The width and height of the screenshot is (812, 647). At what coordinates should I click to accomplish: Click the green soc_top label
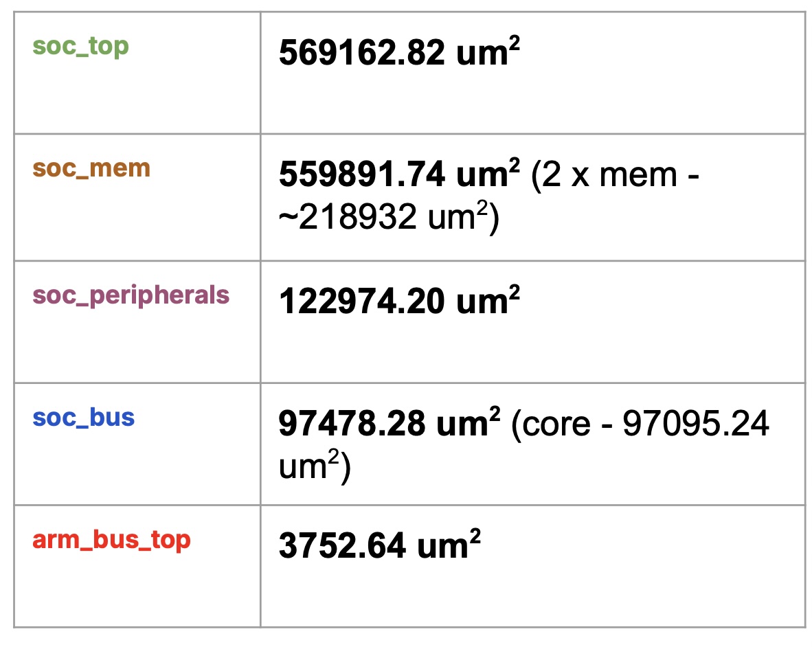click(x=80, y=47)
